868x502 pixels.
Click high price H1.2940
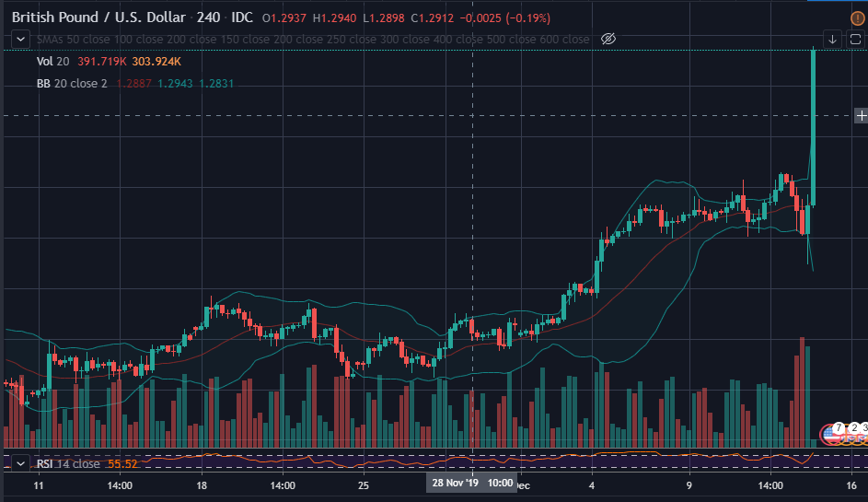334,18
